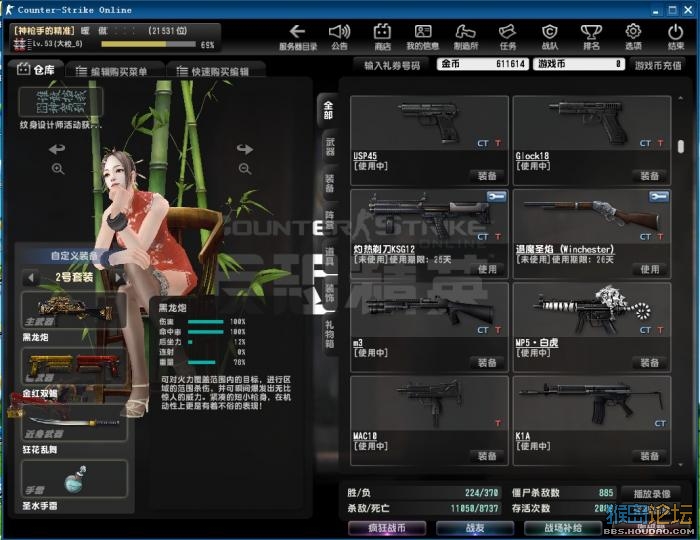
Task: Use 退魔圣焰 Winchester with 使用 button
Action: 650,269
